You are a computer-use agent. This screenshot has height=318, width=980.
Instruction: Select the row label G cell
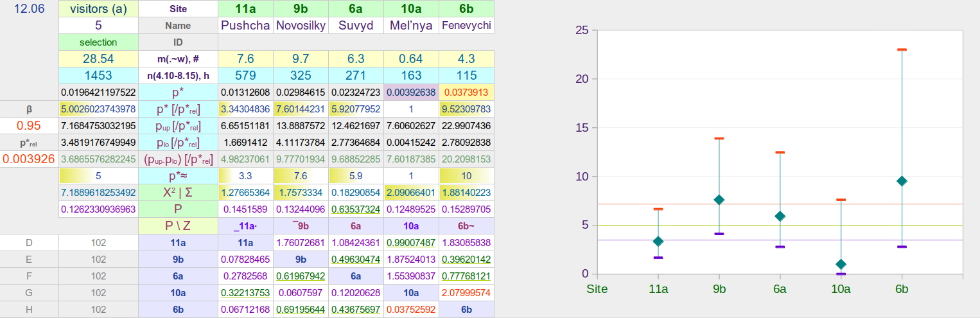29,292
